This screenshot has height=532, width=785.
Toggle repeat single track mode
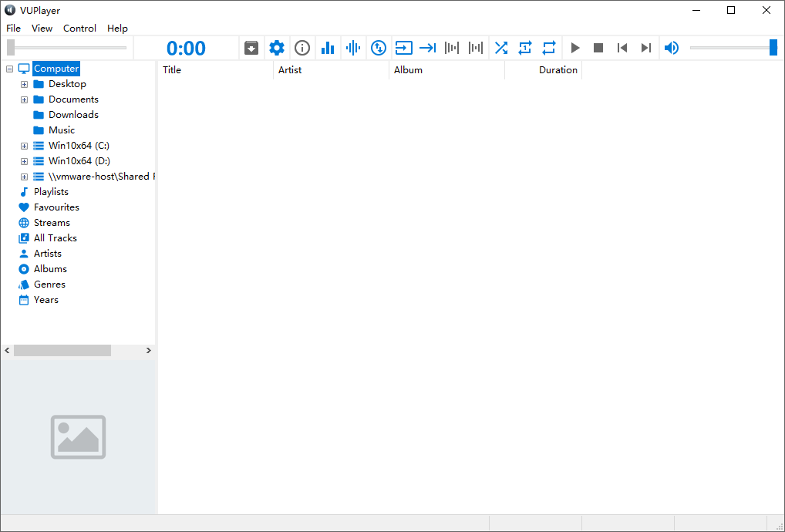525,48
